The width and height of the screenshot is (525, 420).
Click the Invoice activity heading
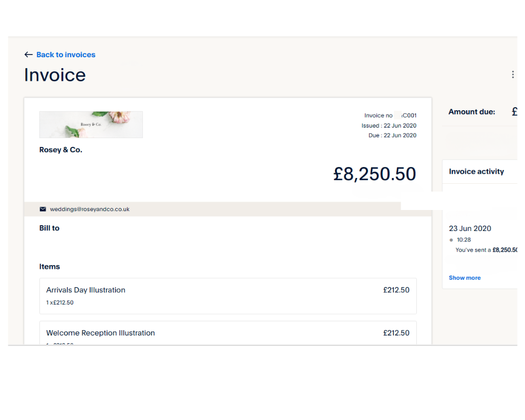point(476,172)
